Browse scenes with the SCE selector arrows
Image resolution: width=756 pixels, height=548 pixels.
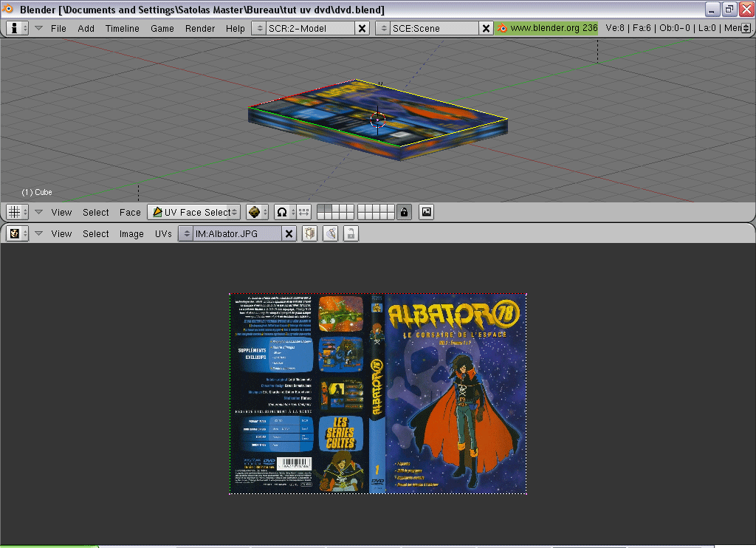pos(383,29)
